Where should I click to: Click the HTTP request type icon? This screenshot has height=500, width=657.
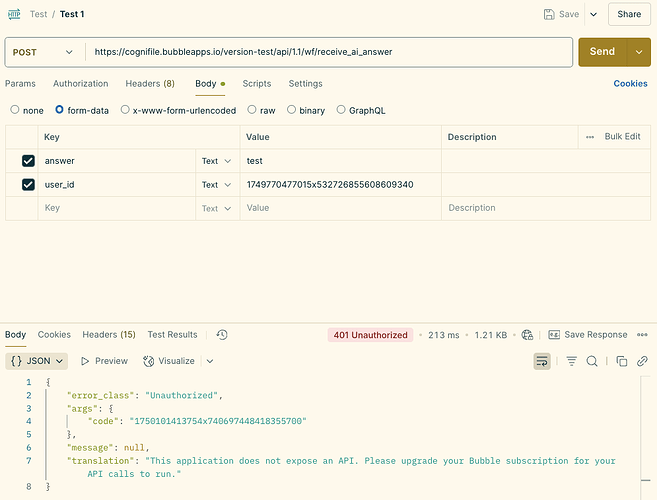tap(14, 14)
